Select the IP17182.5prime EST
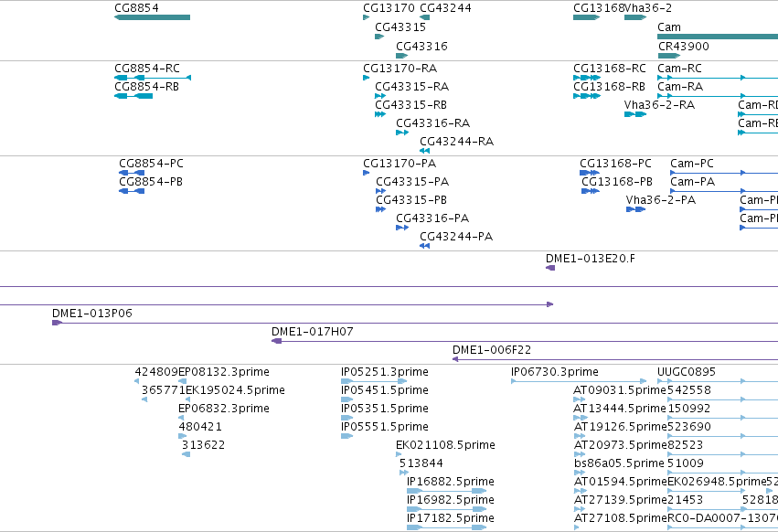The width and height of the screenshot is (778, 532). coord(446,527)
